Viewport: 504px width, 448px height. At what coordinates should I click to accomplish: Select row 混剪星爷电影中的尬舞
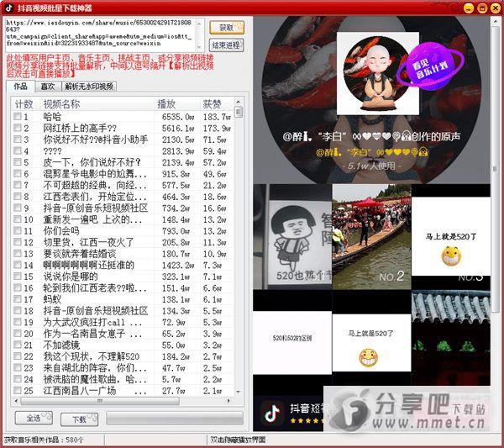point(123,174)
